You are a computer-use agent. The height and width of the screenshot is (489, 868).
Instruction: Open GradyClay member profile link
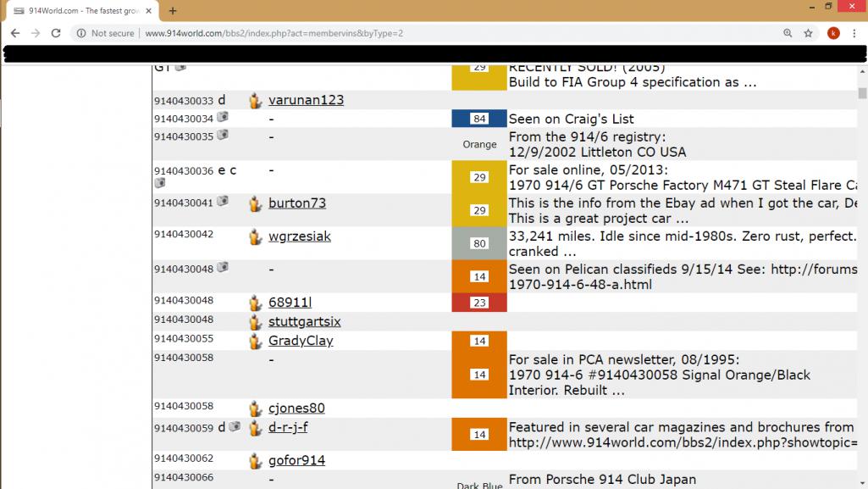pyautogui.click(x=301, y=341)
